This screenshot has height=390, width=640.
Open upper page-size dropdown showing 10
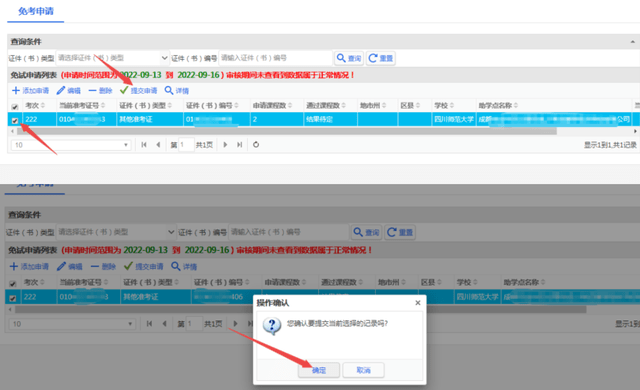(71, 145)
